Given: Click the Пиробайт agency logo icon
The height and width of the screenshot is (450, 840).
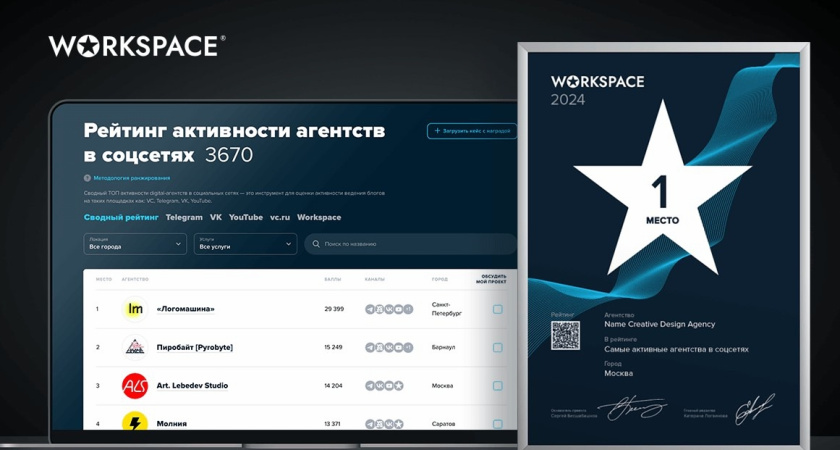Looking at the screenshot, I should tap(134, 347).
